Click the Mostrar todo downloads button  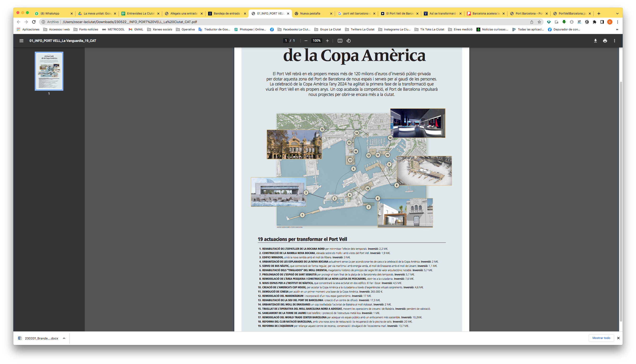tap(601, 338)
